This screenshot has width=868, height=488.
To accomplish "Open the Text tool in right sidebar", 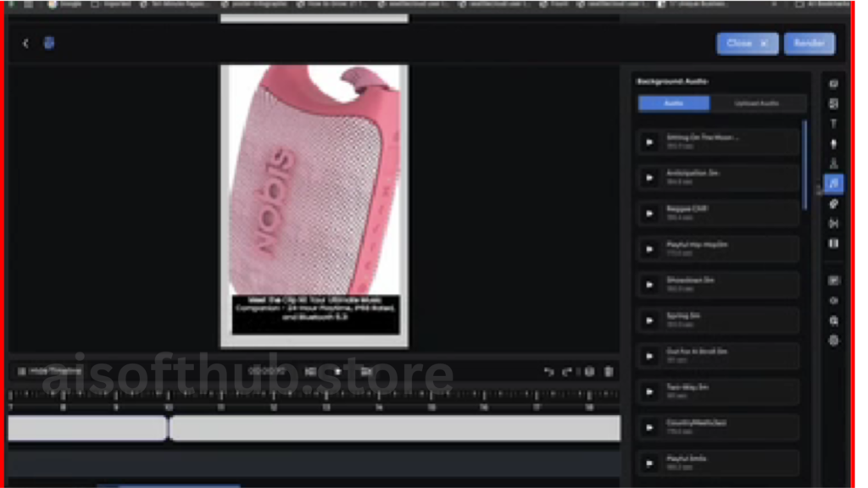I will [x=834, y=124].
